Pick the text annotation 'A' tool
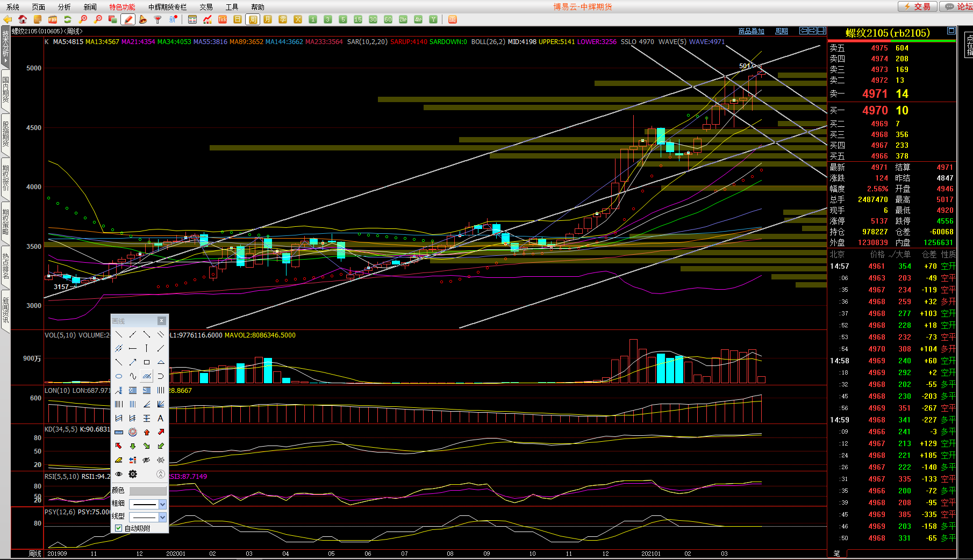Screen dimensions: 973x560 (160, 418)
